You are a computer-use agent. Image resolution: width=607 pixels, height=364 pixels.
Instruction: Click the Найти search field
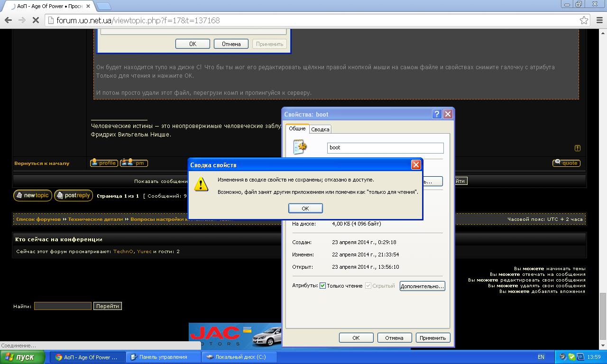(x=63, y=306)
